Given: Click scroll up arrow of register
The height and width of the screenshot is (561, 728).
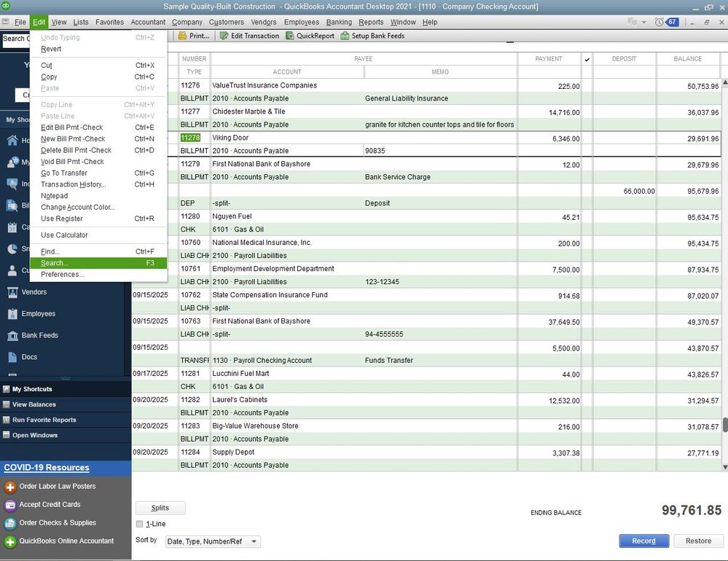Looking at the screenshot, I should point(725,82).
